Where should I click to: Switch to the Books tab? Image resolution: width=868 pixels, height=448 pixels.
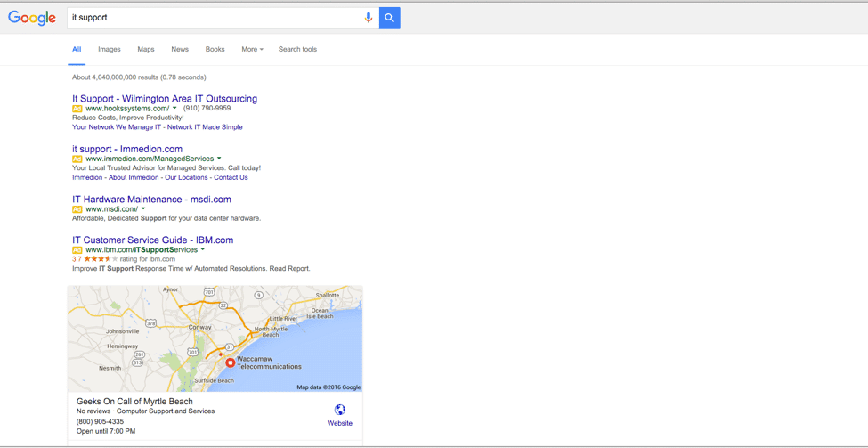coord(215,49)
